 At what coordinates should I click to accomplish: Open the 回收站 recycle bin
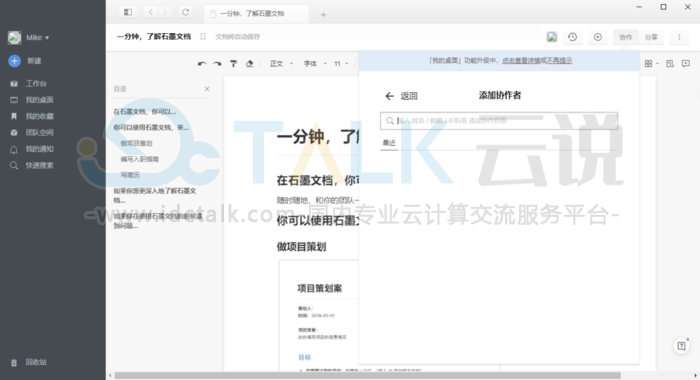[x=36, y=362]
